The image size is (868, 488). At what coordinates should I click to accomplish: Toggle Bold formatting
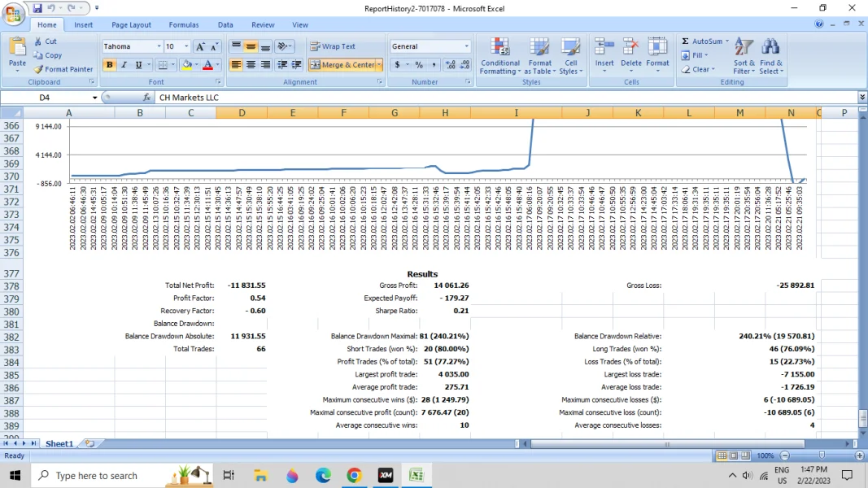tap(109, 65)
